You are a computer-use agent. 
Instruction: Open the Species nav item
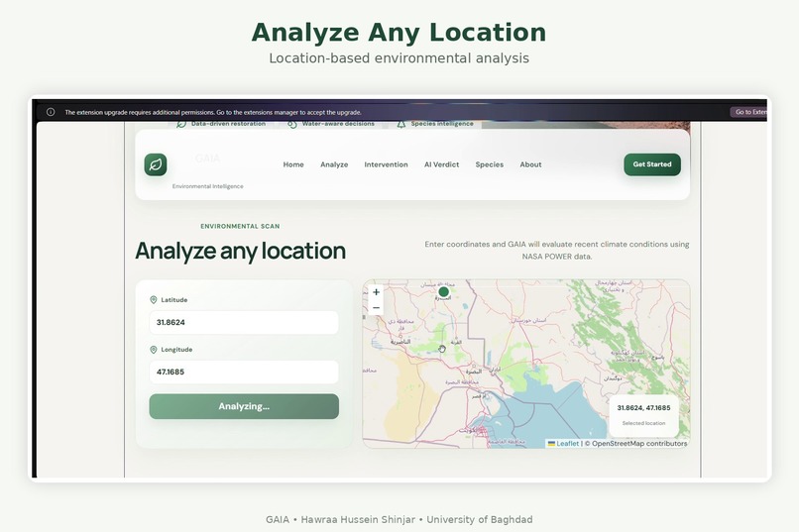(x=489, y=164)
